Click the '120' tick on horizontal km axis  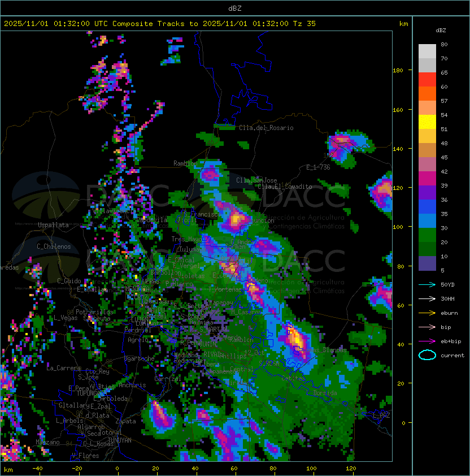click(x=351, y=469)
